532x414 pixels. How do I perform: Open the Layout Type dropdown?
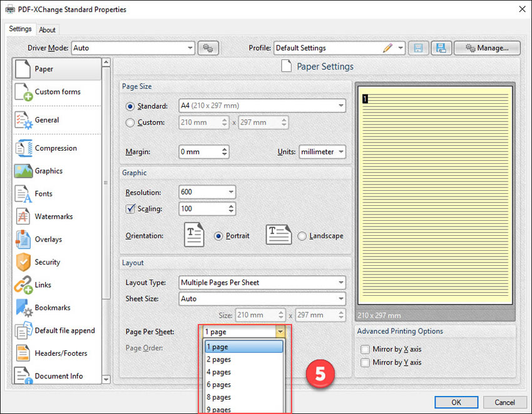(x=262, y=283)
